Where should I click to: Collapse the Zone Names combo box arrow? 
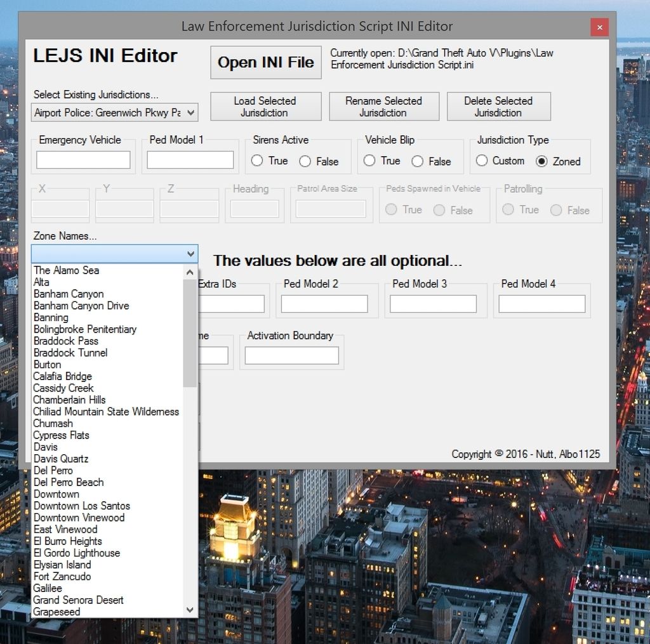[x=190, y=254]
